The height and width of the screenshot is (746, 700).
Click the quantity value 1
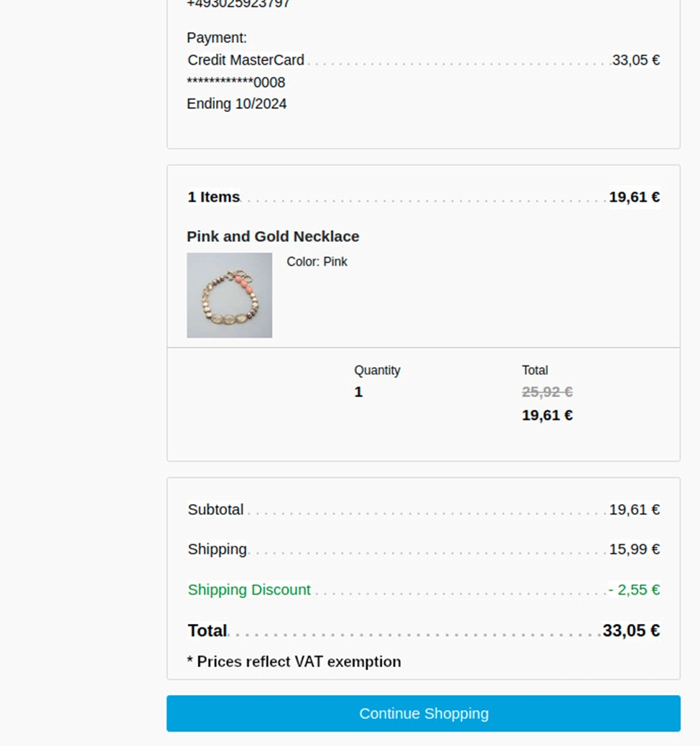pos(358,392)
